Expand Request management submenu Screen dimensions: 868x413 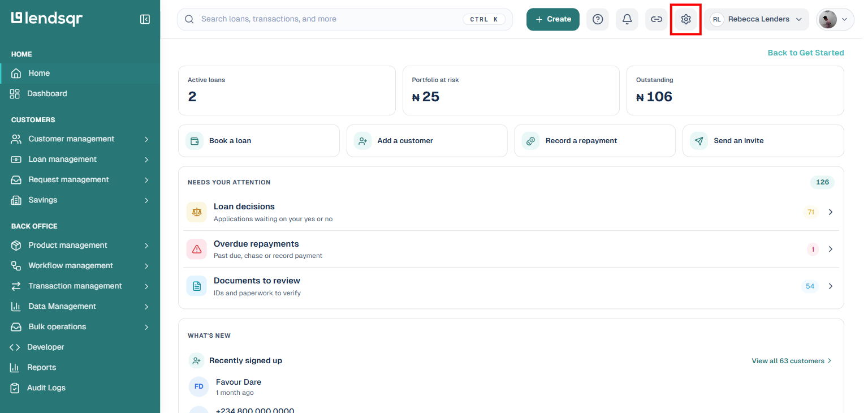[x=80, y=180]
